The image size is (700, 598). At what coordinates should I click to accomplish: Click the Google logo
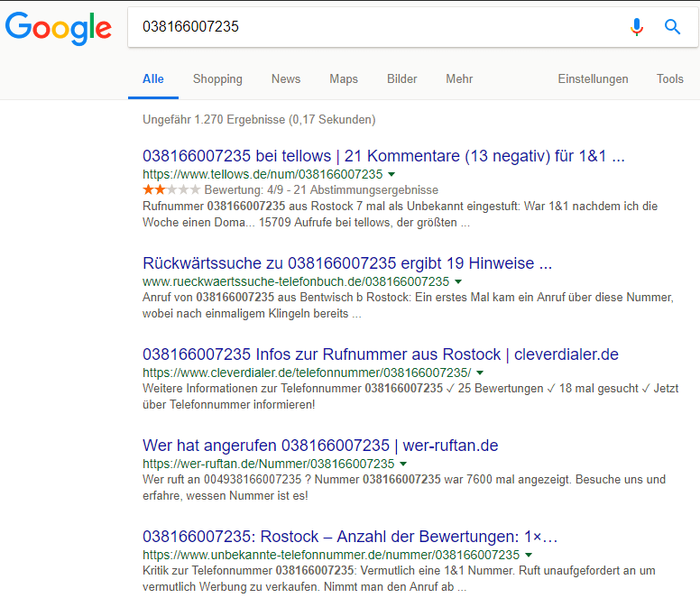click(58, 28)
